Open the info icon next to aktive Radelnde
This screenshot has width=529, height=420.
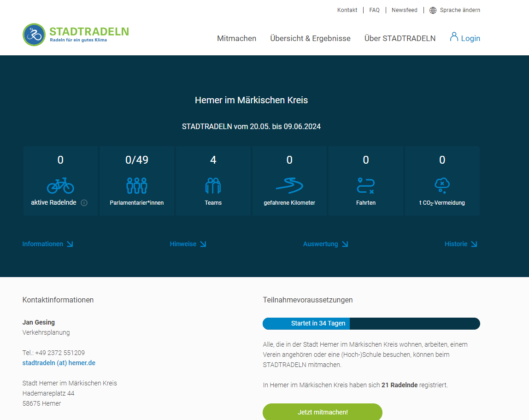(x=84, y=202)
